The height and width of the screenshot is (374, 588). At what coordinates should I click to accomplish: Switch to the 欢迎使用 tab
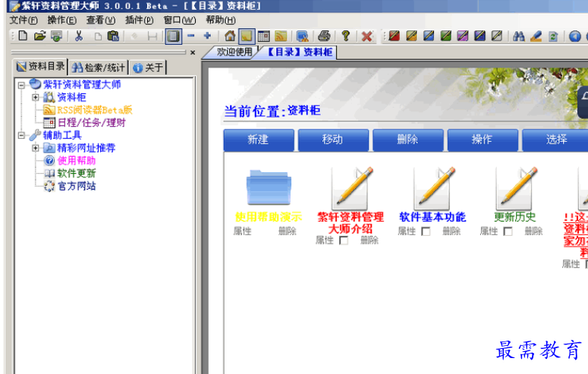(x=234, y=52)
